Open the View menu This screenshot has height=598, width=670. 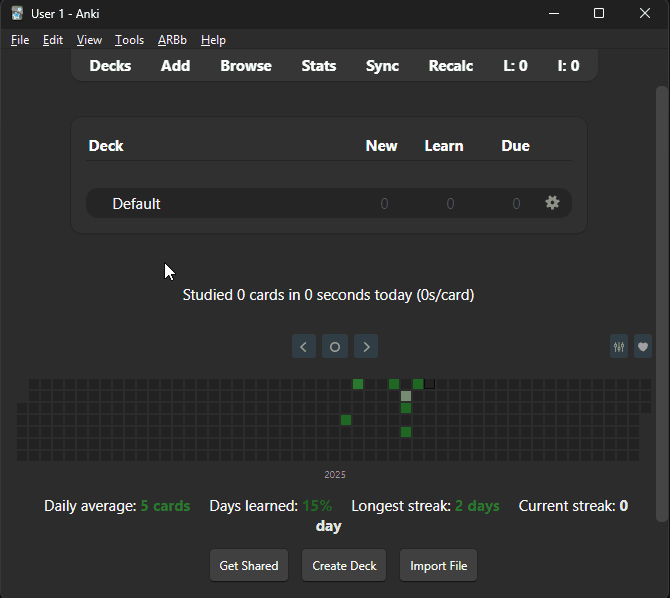[89, 40]
